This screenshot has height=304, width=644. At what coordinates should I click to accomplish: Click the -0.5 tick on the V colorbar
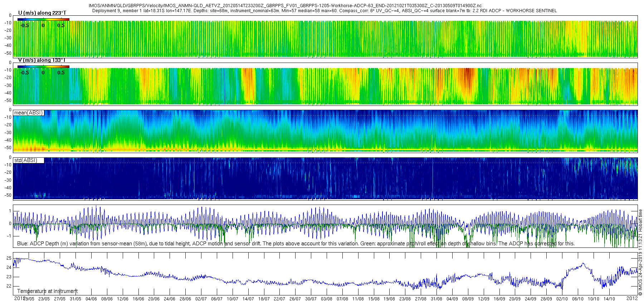click(x=24, y=73)
